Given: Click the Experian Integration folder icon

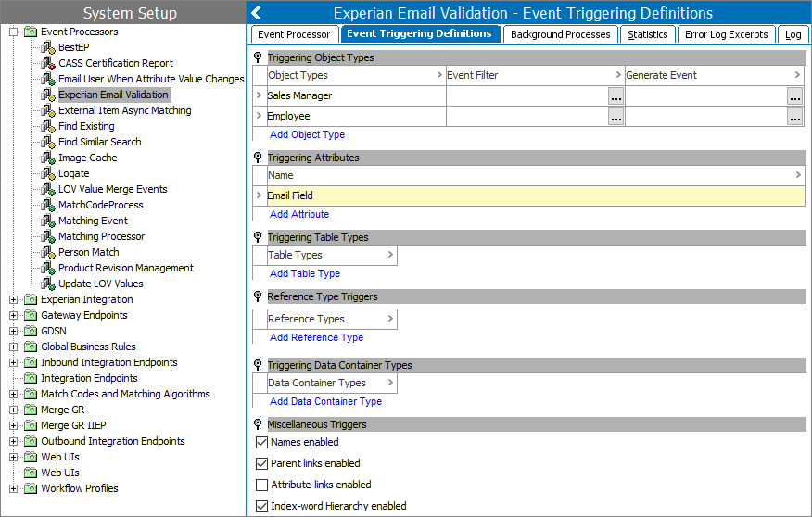Looking at the screenshot, I should [x=31, y=299].
